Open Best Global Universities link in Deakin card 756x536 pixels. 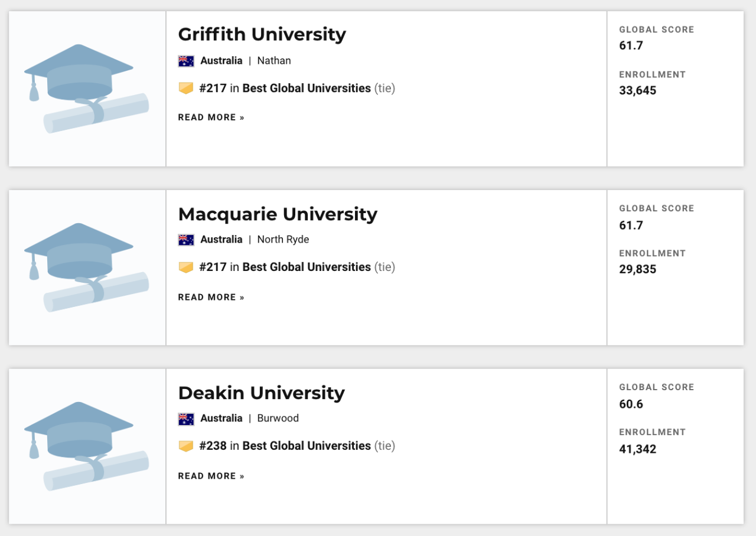click(307, 446)
